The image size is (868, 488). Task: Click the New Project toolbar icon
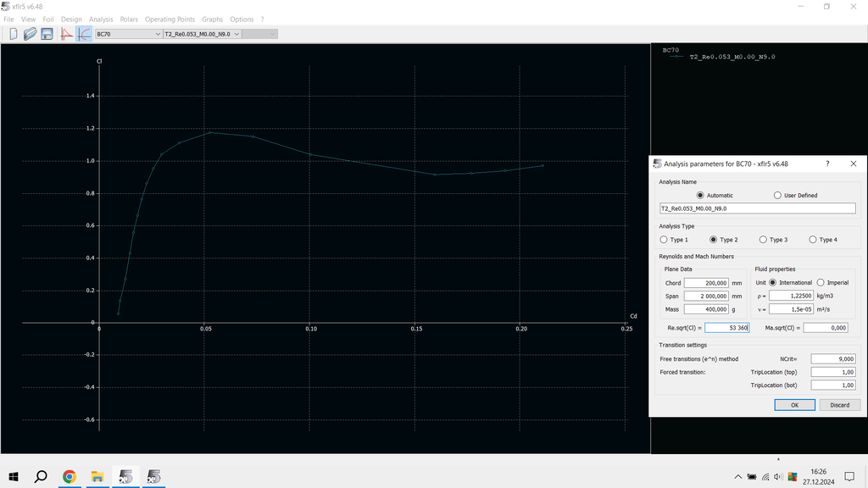coord(13,34)
